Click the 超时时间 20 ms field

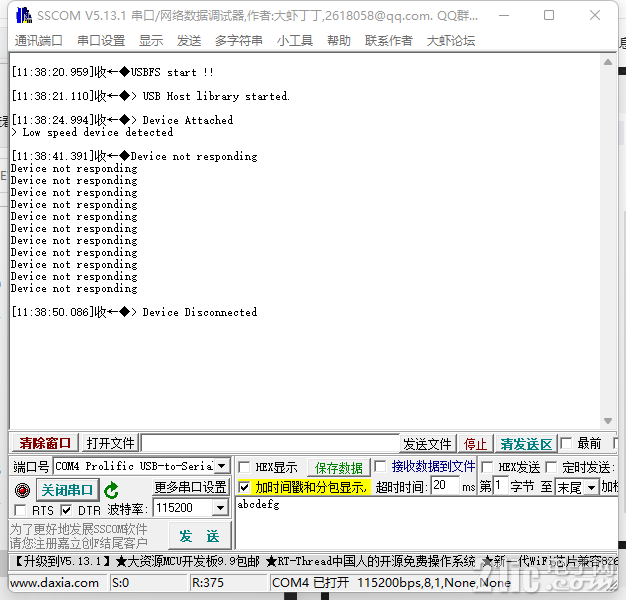click(x=445, y=485)
